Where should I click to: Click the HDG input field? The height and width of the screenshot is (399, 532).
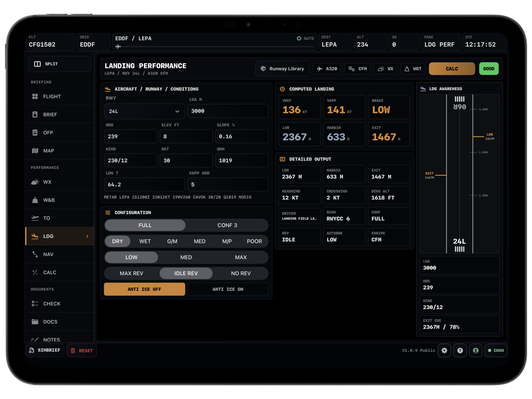point(131,136)
